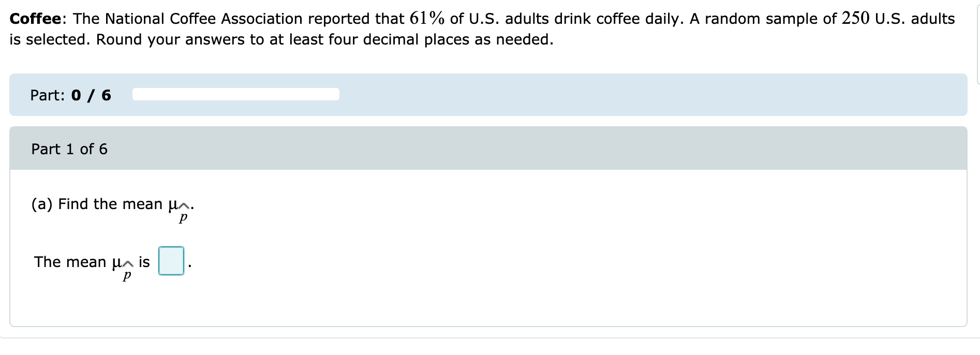The height and width of the screenshot is (355, 980).
Task: Click the μ-hat-p symbol in part (a)
Action: [x=180, y=207]
